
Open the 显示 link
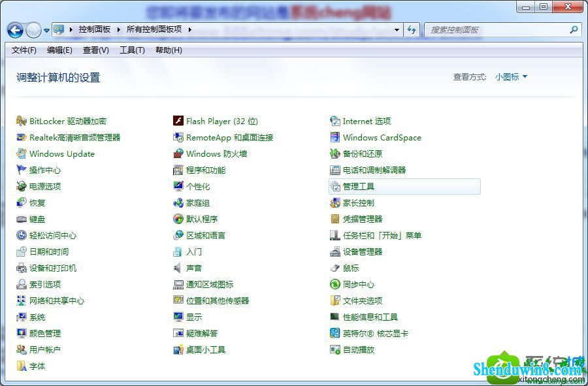click(x=194, y=317)
